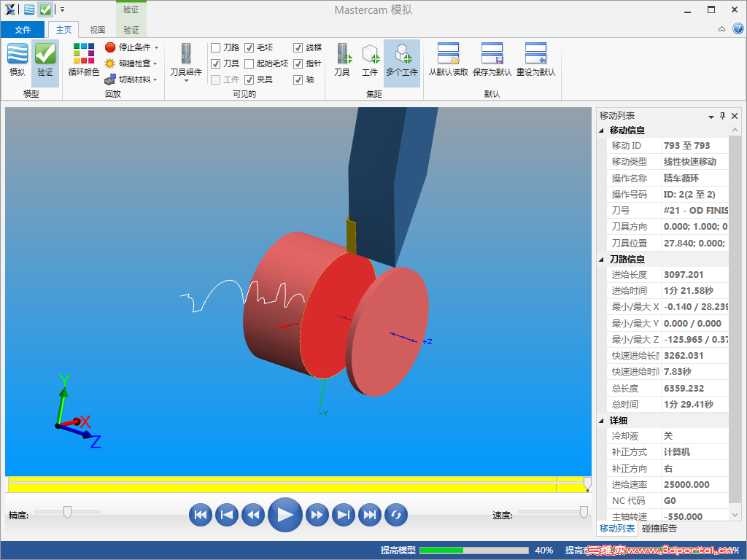Click the fast-forward playback button
This screenshot has height=560, width=747.
point(317,515)
